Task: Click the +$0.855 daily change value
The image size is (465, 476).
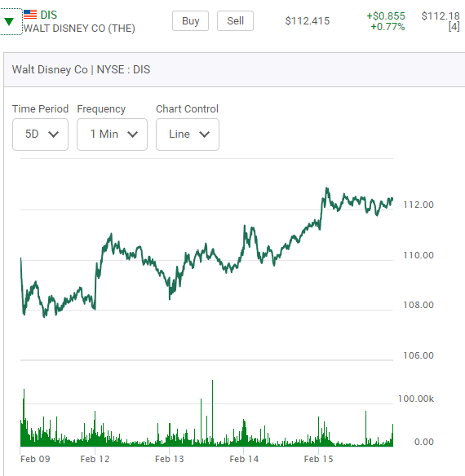Action: pyautogui.click(x=386, y=15)
